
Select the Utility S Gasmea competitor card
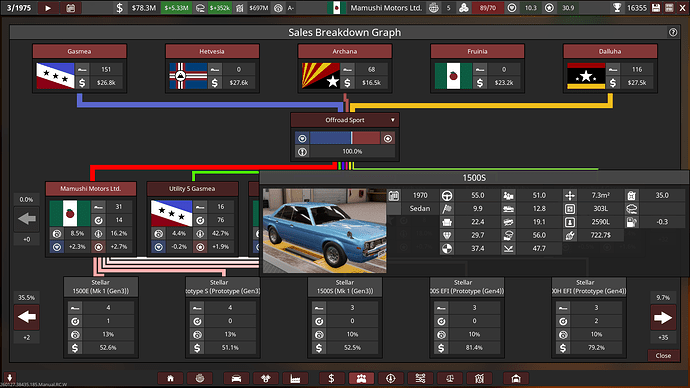pyautogui.click(x=192, y=219)
